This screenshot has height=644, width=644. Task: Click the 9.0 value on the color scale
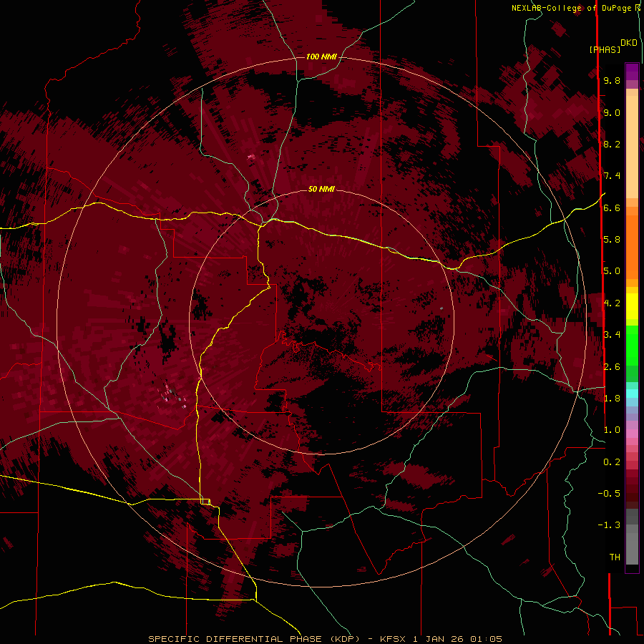tap(612, 112)
